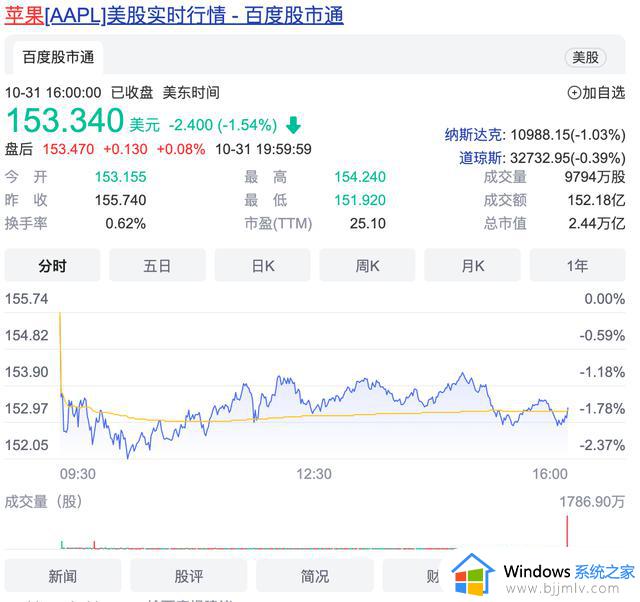Click the 成交额 value 152.18亿

pyautogui.click(x=596, y=200)
